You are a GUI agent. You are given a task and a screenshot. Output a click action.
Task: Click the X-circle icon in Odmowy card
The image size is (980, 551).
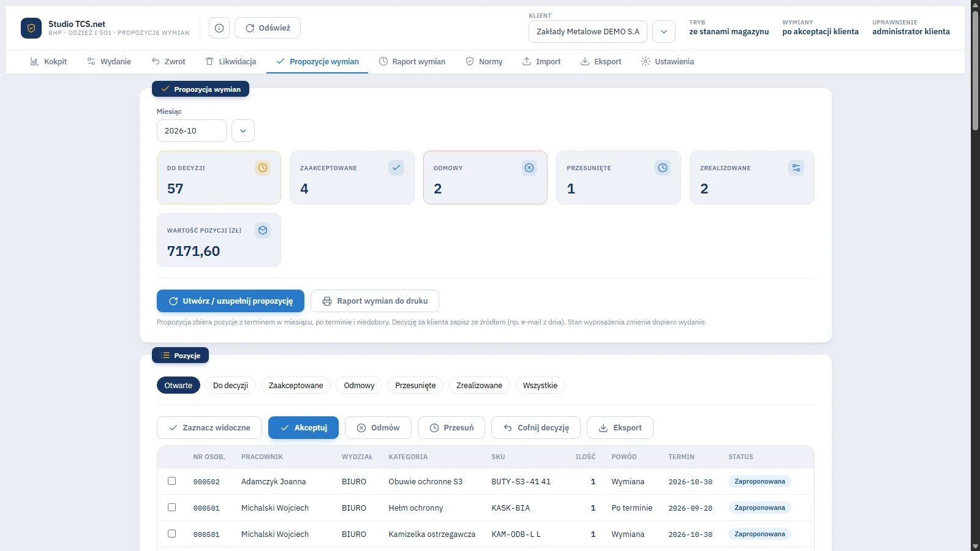(x=529, y=168)
